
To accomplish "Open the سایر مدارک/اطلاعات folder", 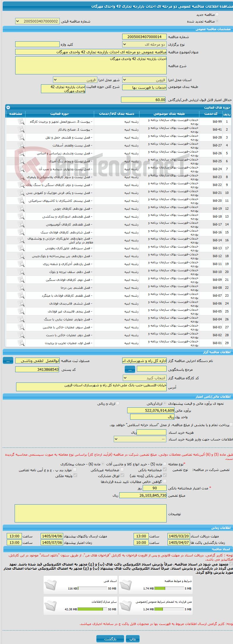I will click(x=51, y=606).
